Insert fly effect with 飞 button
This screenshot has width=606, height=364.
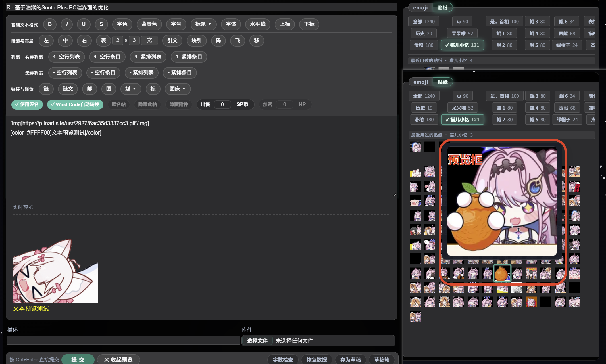tap(238, 41)
